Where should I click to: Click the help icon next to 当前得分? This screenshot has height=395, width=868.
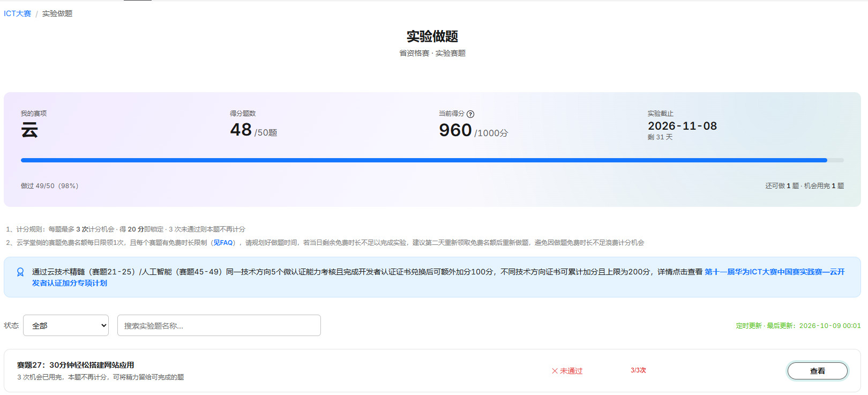(x=470, y=114)
